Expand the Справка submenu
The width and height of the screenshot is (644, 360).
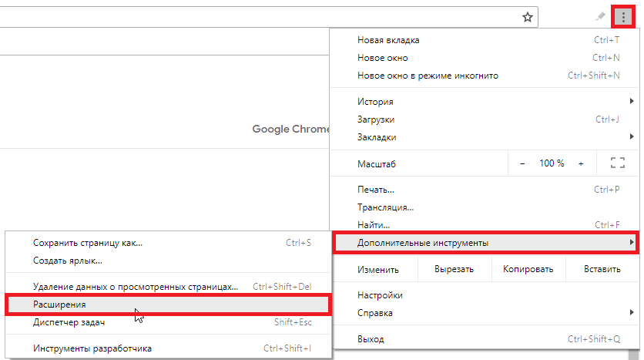pyautogui.click(x=485, y=313)
